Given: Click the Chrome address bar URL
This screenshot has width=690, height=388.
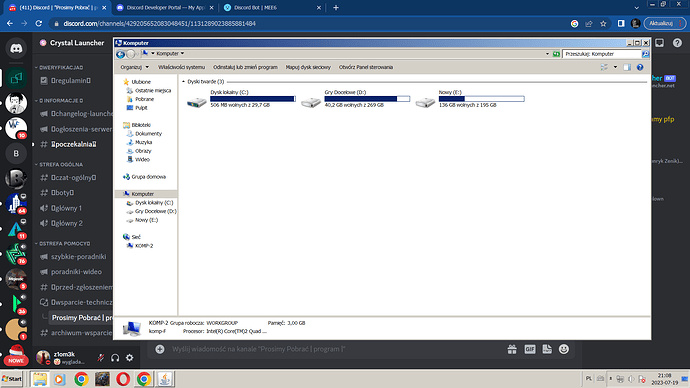Looking at the screenshot, I should click(x=159, y=23).
